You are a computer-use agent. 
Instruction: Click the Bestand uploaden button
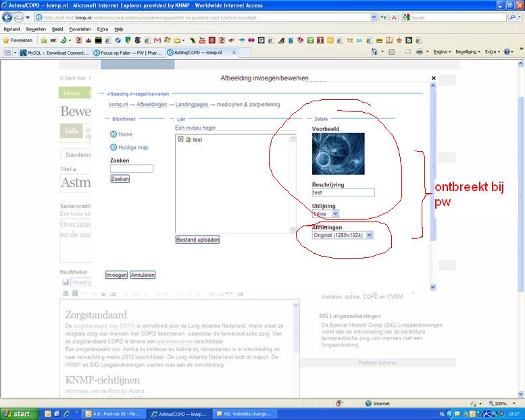[x=197, y=240]
